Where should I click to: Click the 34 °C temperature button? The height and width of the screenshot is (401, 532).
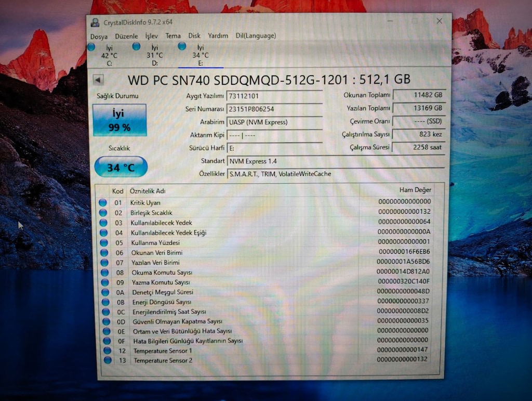[x=121, y=167]
